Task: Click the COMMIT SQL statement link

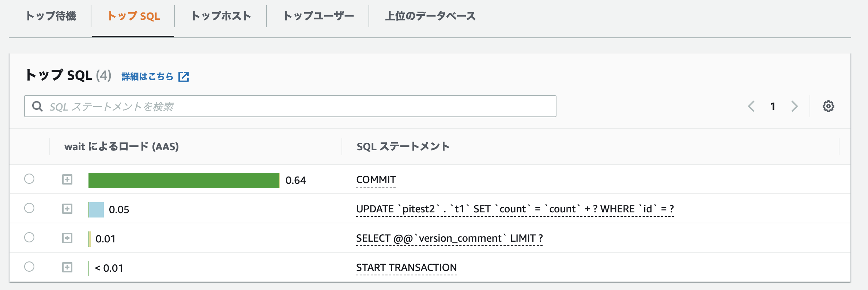Action: tap(376, 180)
